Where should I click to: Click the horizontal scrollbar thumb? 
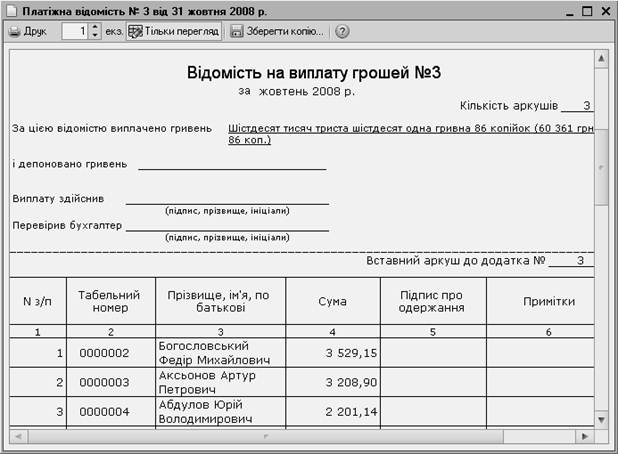(266, 436)
